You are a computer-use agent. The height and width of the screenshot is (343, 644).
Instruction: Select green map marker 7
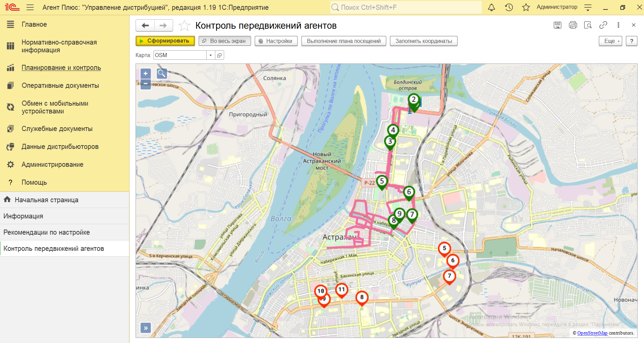click(x=412, y=214)
